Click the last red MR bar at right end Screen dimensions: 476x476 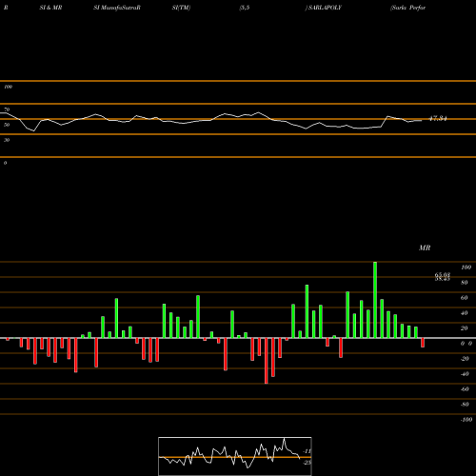(x=423, y=343)
